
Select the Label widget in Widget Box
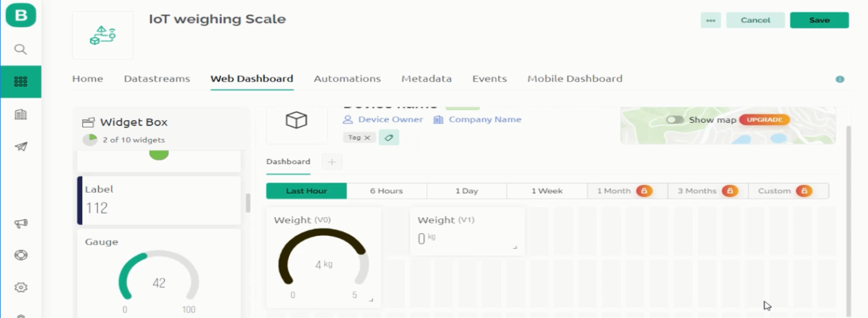tap(160, 200)
